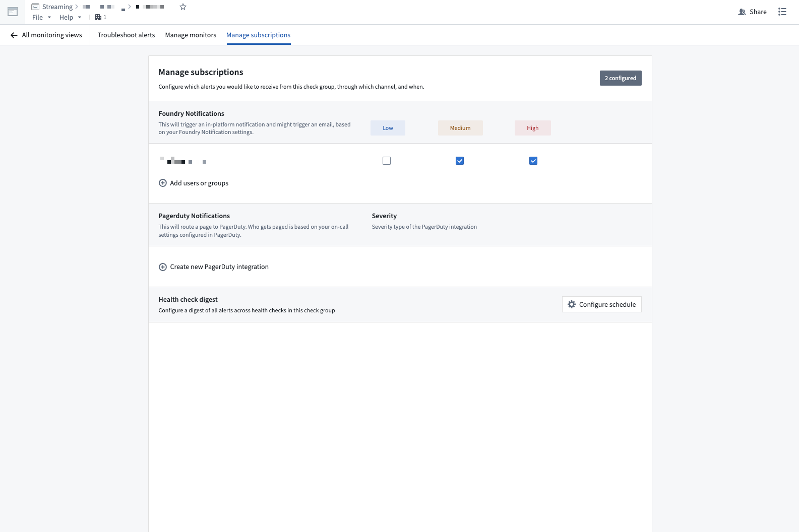799x532 pixels.
Task: Click the Streaming folder icon in breadcrumb
Action: coord(35,7)
